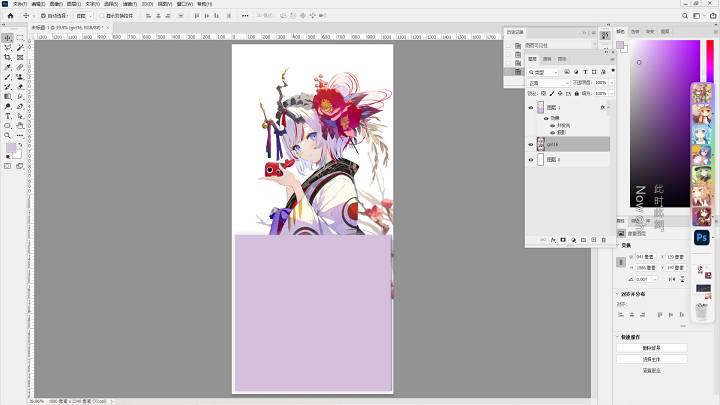
Task: Select the Magic Wand tool
Action: pyautogui.click(x=20, y=48)
